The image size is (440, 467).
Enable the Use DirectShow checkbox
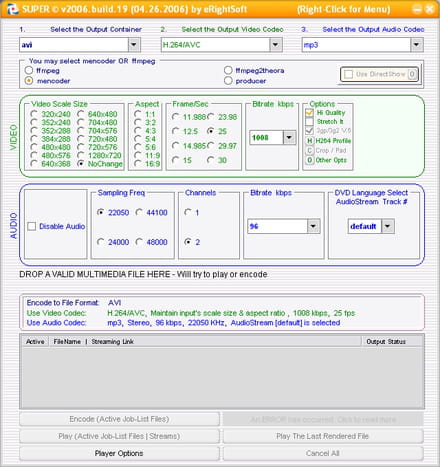pyautogui.click(x=348, y=74)
